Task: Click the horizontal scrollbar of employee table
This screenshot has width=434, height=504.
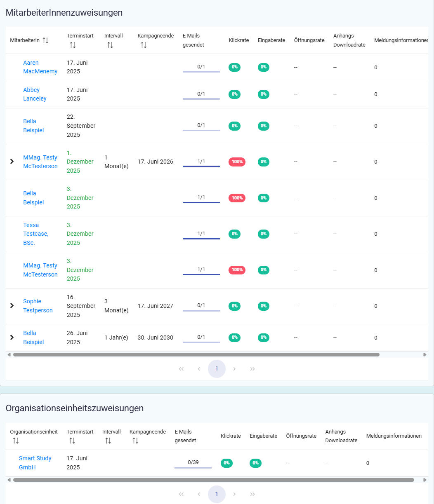Action: pyautogui.click(x=196, y=354)
